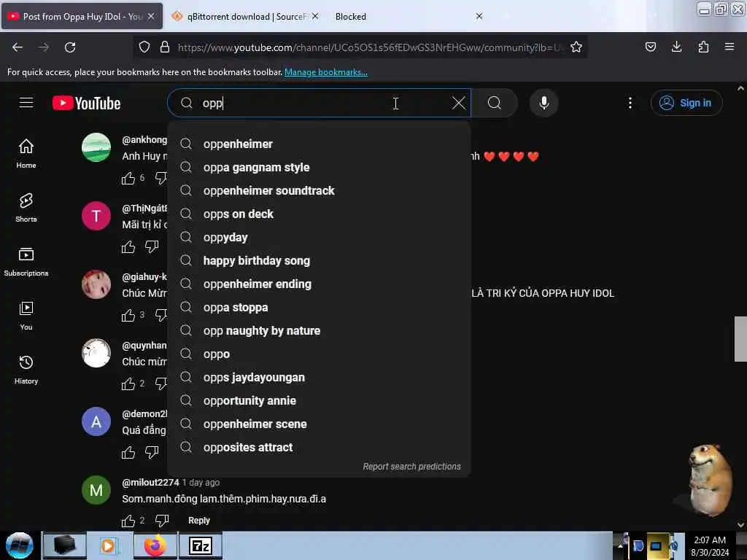
Task: Dislike the @milout2274 comment
Action: coord(161,521)
